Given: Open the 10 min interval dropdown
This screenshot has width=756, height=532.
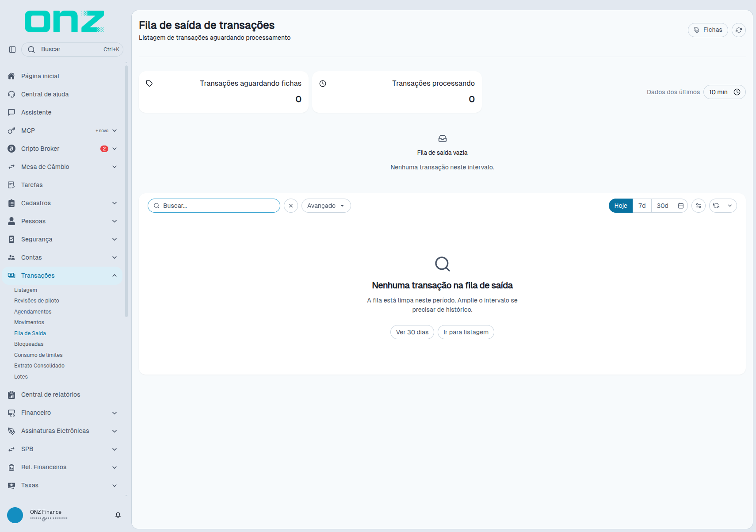Looking at the screenshot, I should [724, 92].
